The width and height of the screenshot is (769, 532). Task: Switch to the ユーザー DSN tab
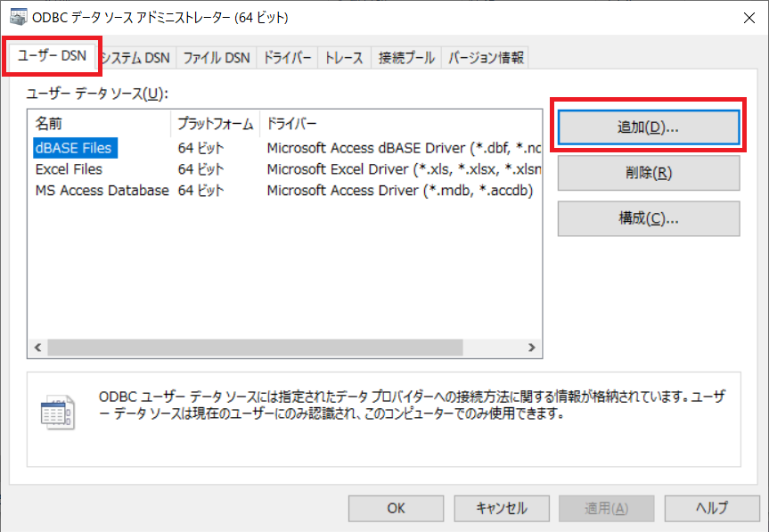click(52, 56)
